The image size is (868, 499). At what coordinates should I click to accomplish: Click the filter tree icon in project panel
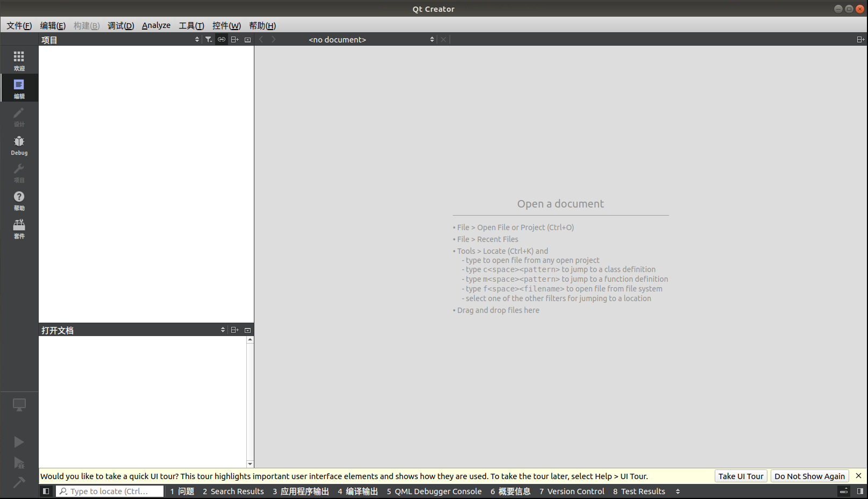pos(209,39)
